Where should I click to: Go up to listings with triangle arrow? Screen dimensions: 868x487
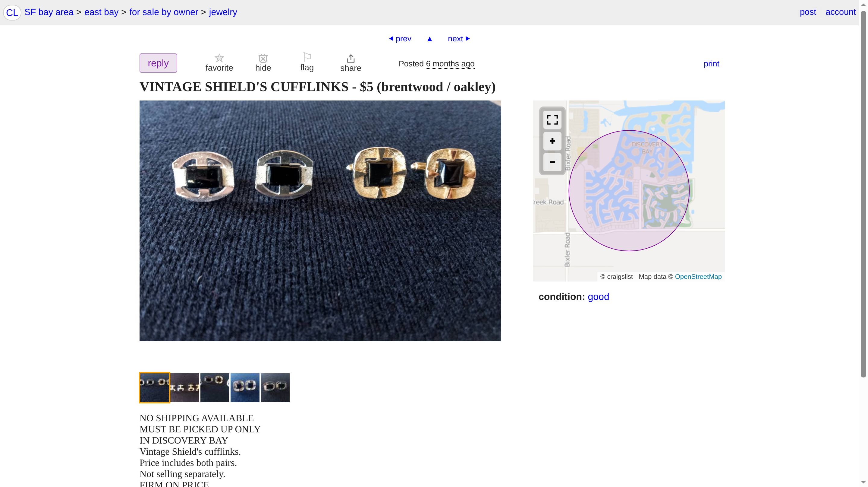[429, 39]
